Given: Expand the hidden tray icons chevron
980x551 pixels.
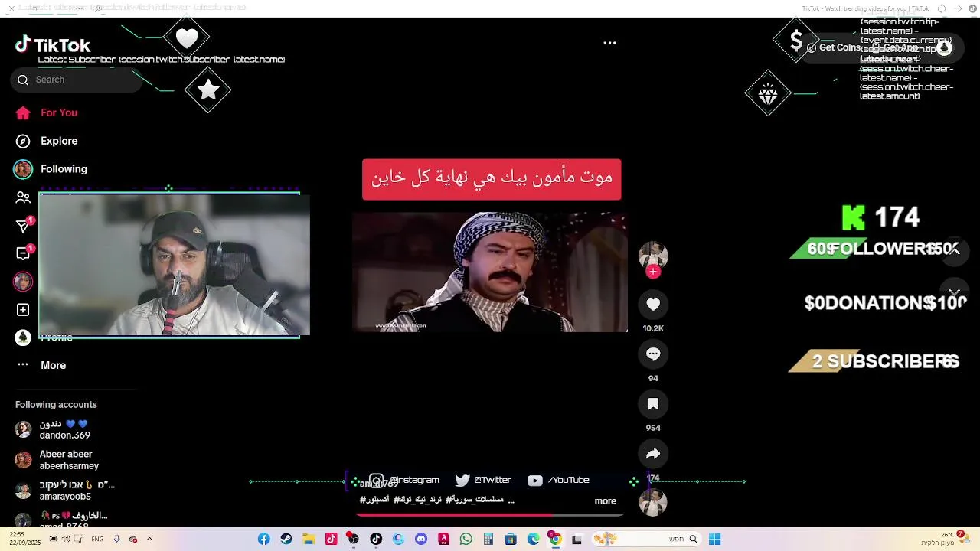Looking at the screenshot, I should 149,539.
